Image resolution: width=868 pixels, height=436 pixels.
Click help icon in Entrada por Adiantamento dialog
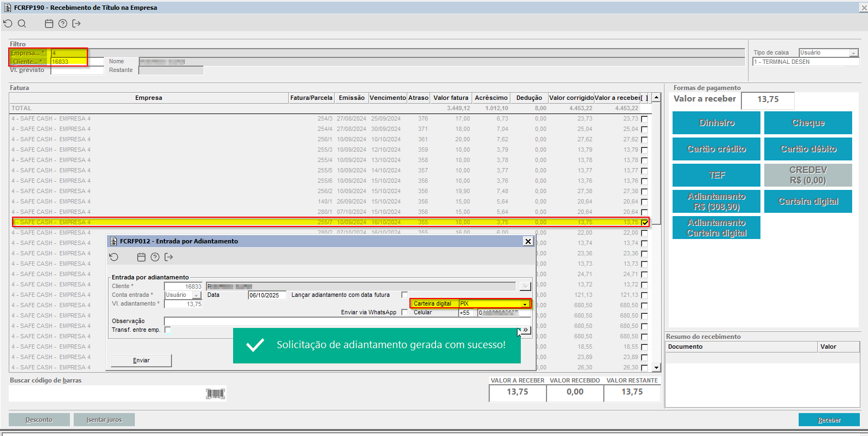point(155,257)
